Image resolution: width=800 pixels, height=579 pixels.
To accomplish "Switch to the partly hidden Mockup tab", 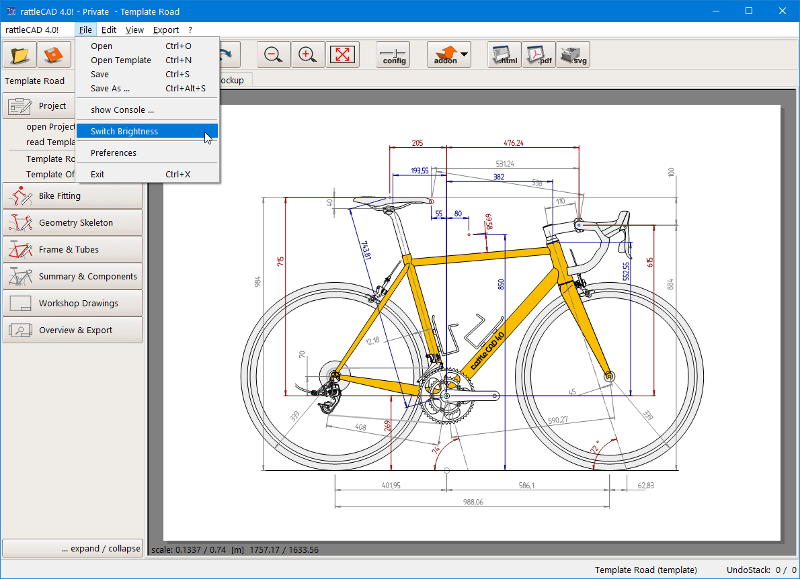I will coord(235,81).
